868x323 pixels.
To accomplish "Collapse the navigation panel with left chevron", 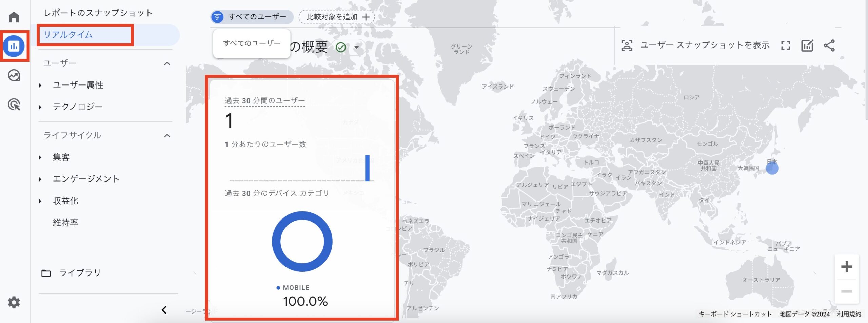I will pyautogui.click(x=164, y=310).
